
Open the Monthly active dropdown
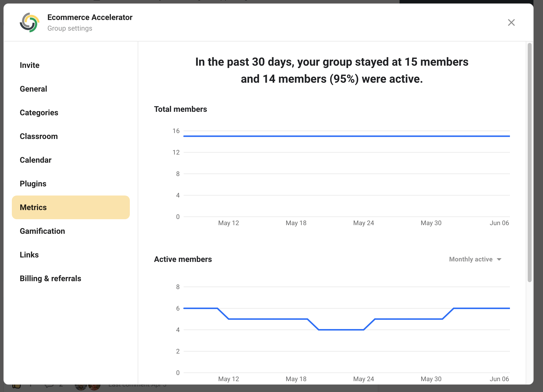475,259
